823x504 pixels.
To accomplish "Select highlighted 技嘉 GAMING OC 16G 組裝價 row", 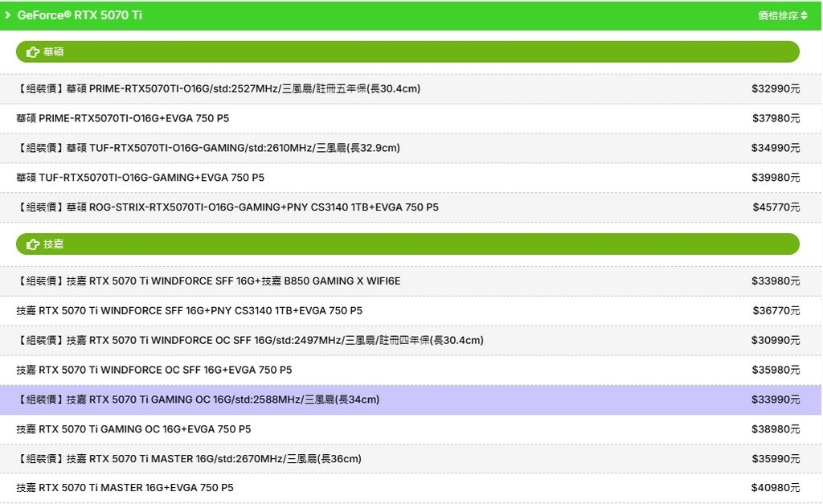I will [411, 400].
